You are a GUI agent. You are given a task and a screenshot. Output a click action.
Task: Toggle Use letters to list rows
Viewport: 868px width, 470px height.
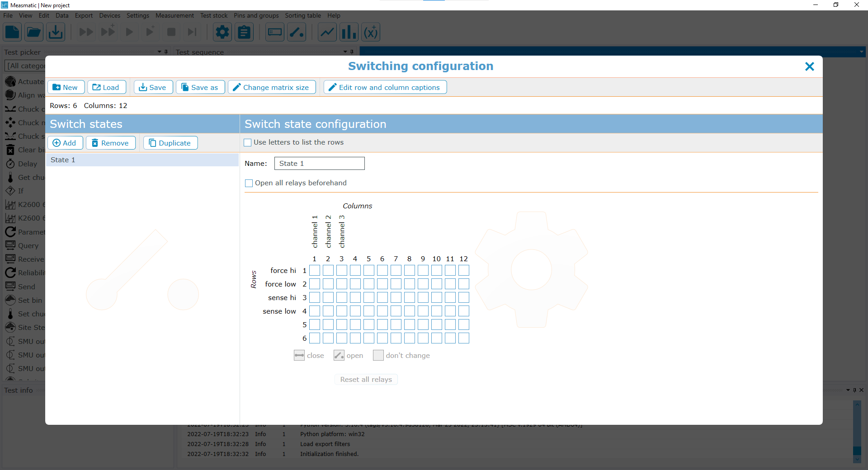248,143
